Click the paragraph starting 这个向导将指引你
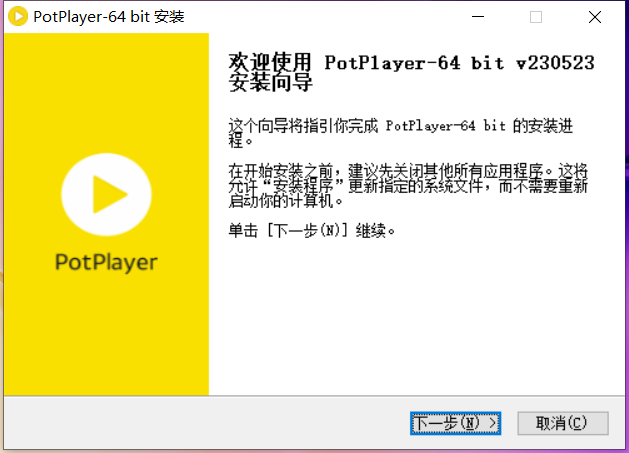The image size is (629, 453). [x=400, y=133]
